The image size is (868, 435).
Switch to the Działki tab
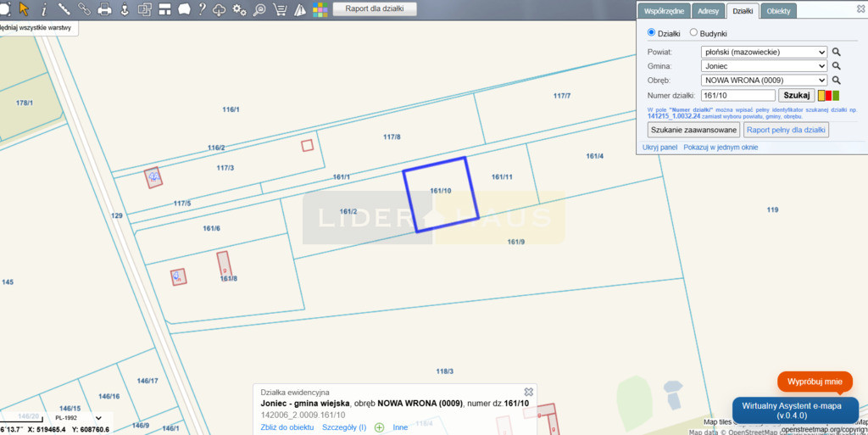743,11
